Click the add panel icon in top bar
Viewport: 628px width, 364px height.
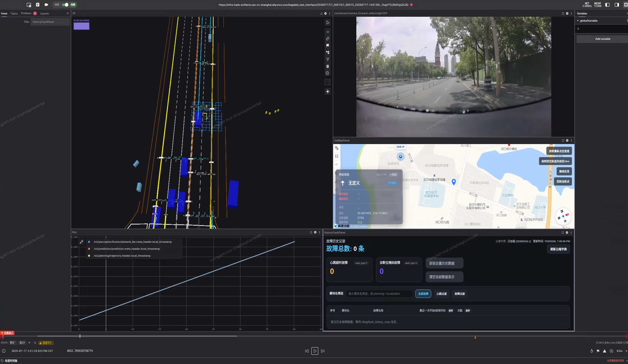click(x=29, y=5)
